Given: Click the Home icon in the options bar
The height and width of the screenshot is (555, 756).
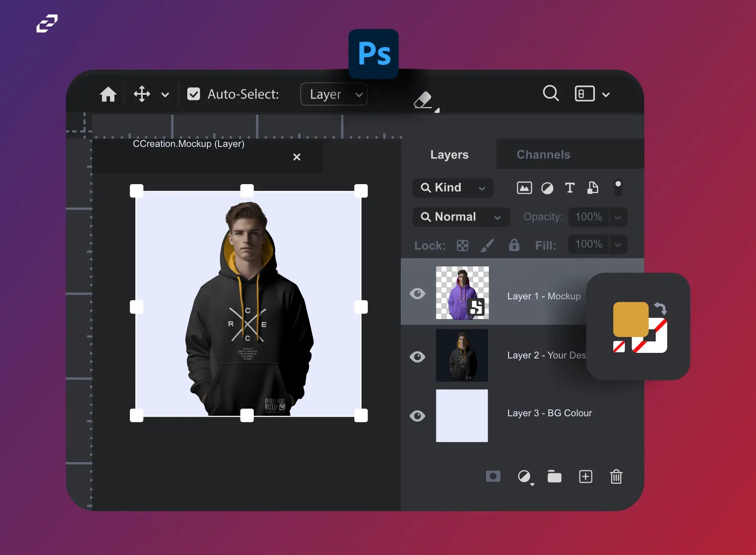Looking at the screenshot, I should pyautogui.click(x=108, y=94).
